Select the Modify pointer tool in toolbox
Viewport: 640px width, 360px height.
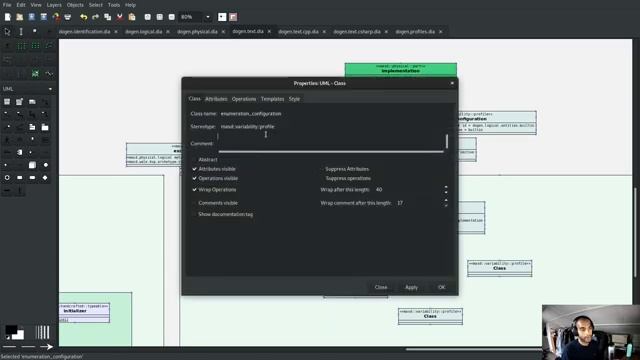tap(7, 31)
